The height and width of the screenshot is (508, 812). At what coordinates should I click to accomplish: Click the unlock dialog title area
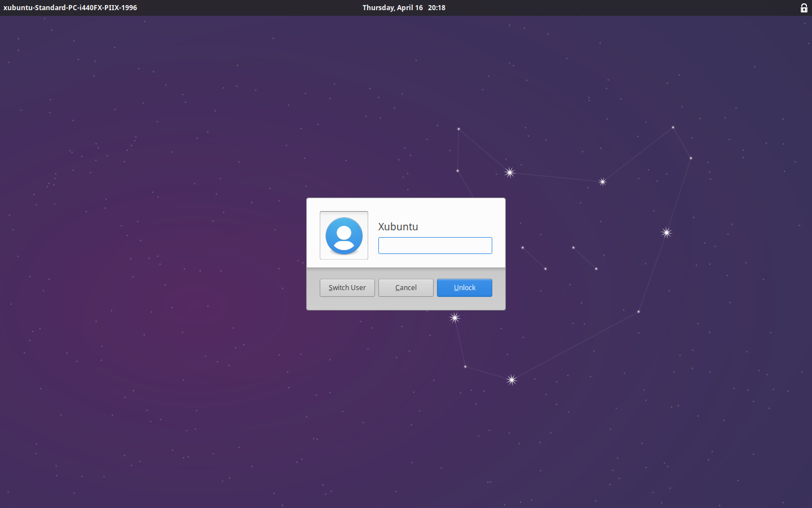(406, 226)
